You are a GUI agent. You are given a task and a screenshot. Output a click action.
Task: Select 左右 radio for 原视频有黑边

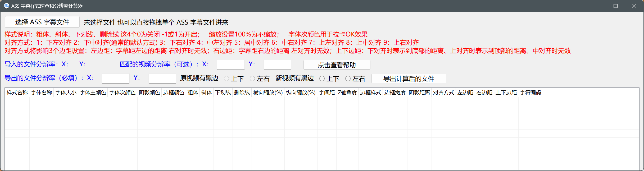click(260, 78)
